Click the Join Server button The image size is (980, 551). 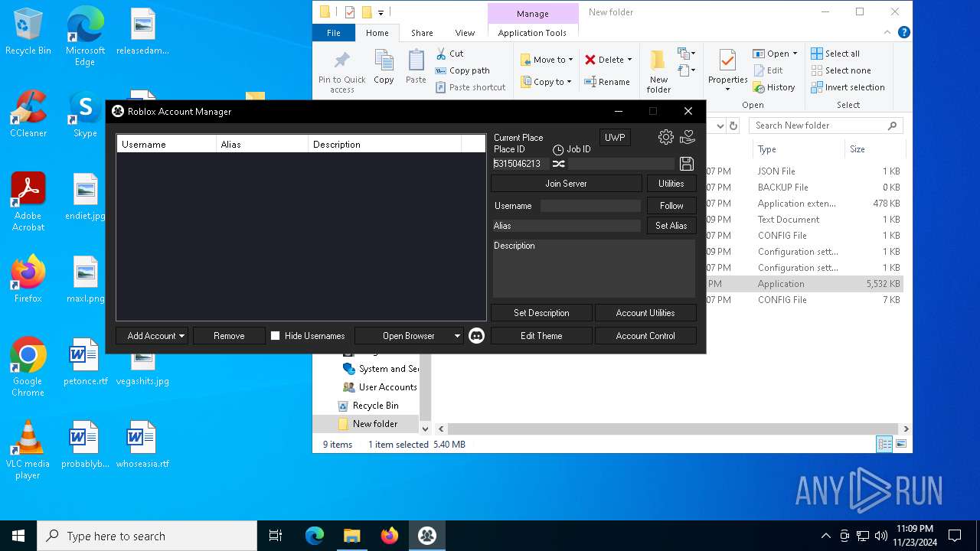click(566, 184)
